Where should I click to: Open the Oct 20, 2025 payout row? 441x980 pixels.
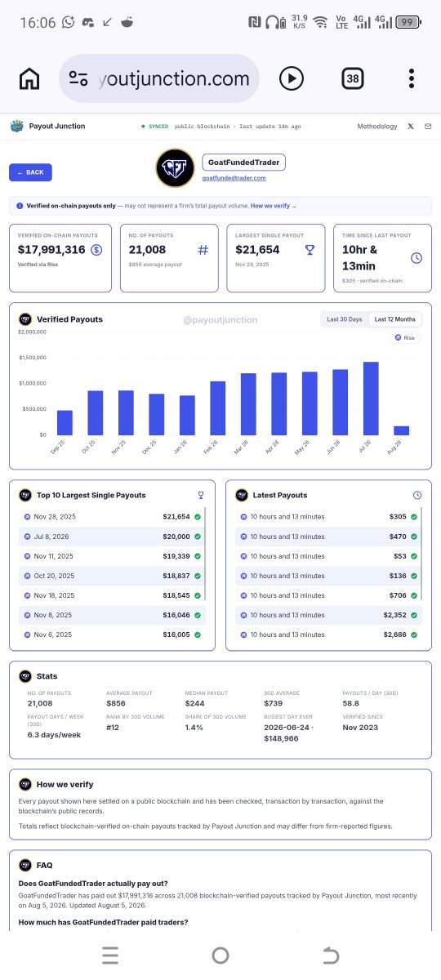112,576
